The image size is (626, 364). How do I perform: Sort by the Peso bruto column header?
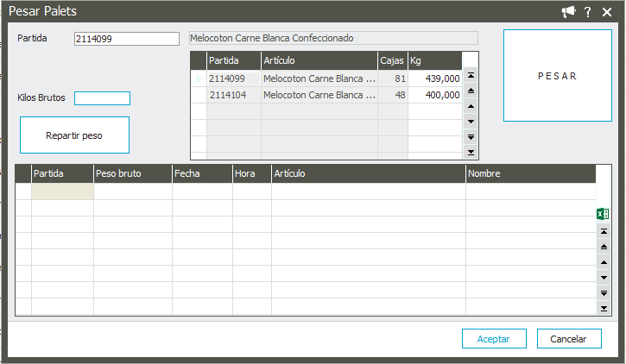[132, 173]
